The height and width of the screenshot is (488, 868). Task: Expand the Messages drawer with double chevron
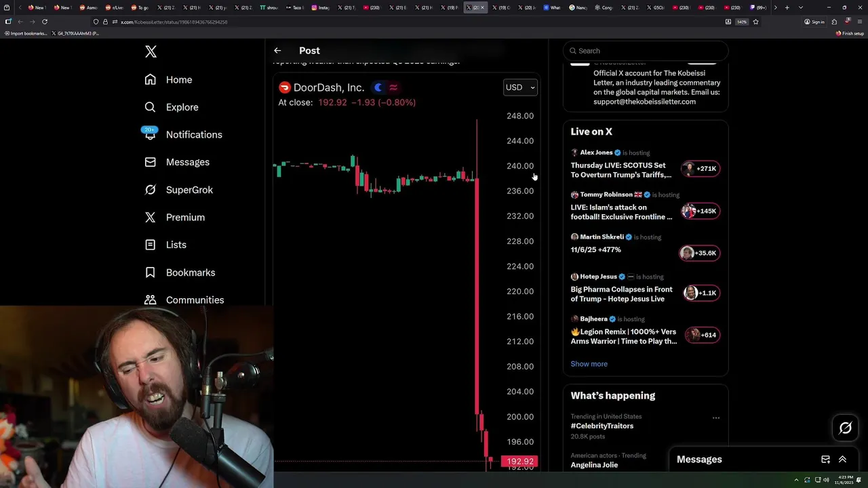click(843, 460)
